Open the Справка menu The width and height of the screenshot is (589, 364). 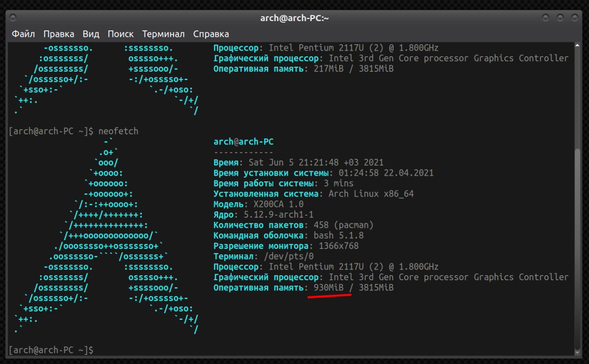[211, 34]
